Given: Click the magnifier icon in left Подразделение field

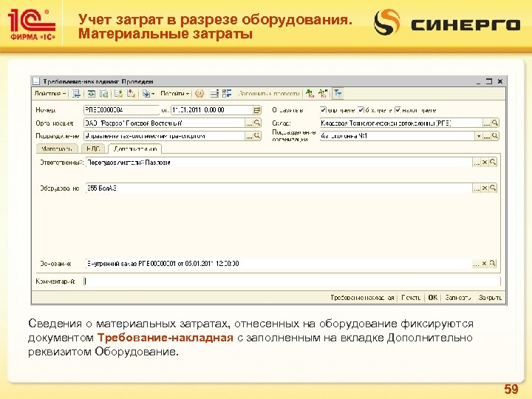Looking at the screenshot, I should tap(257, 136).
